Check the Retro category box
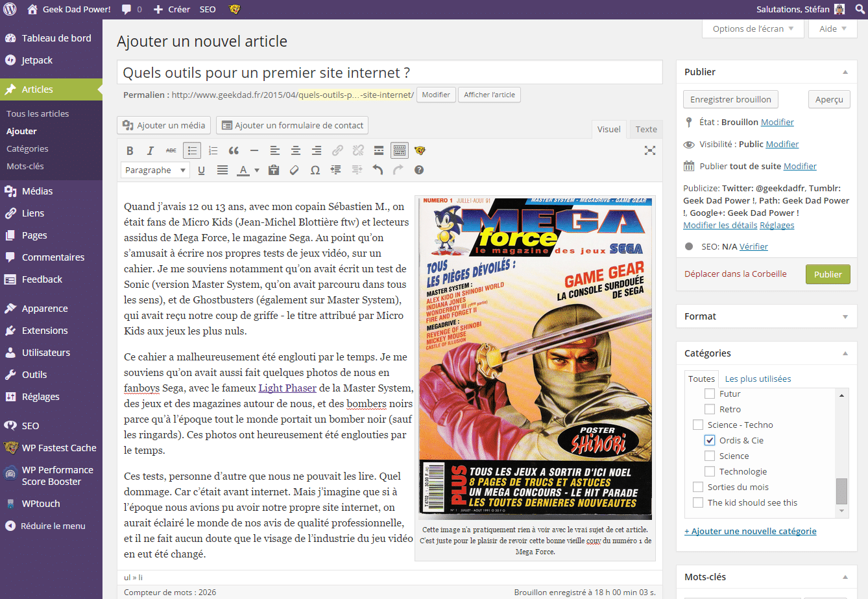The height and width of the screenshot is (599, 868). (710, 409)
